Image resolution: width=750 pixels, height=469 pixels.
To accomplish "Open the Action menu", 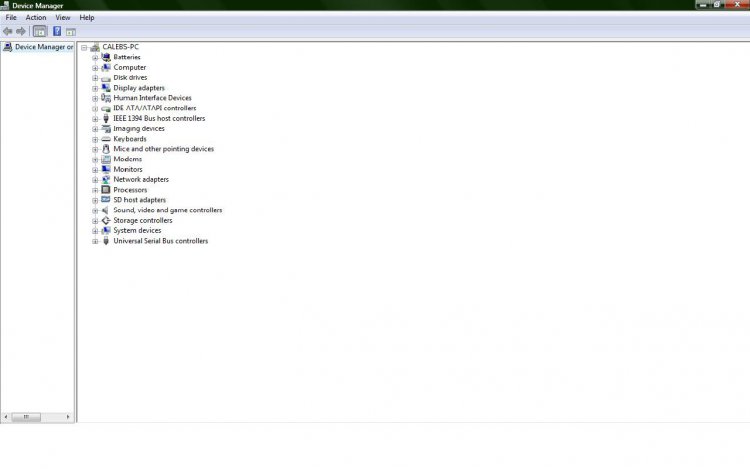I will (36, 18).
